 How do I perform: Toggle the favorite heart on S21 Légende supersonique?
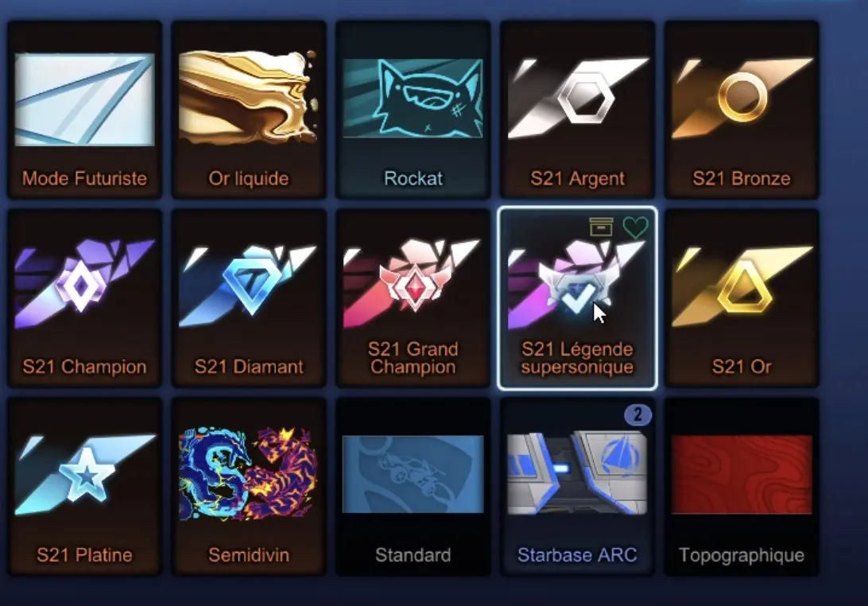pos(635,227)
